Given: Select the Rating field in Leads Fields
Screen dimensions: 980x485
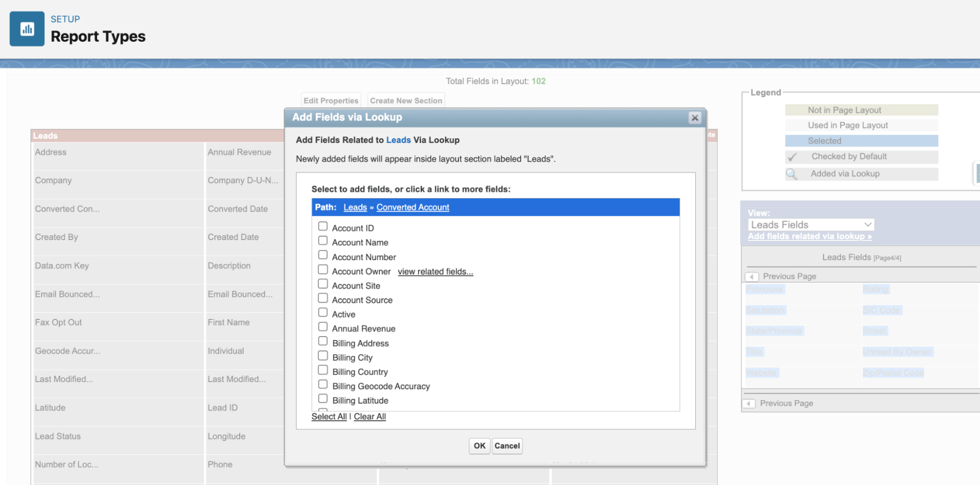Looking at the screenshot, I should pyautogui.click(x=876, y=290).
